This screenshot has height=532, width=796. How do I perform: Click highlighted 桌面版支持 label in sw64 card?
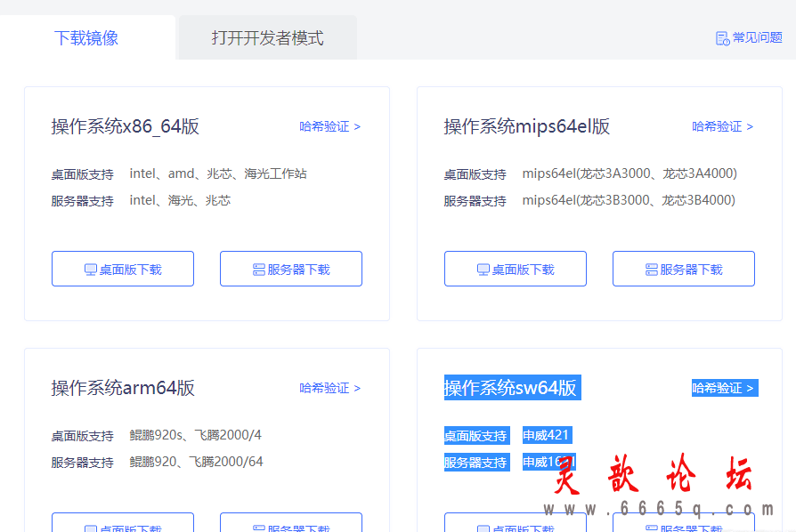[x=476, y=436]
